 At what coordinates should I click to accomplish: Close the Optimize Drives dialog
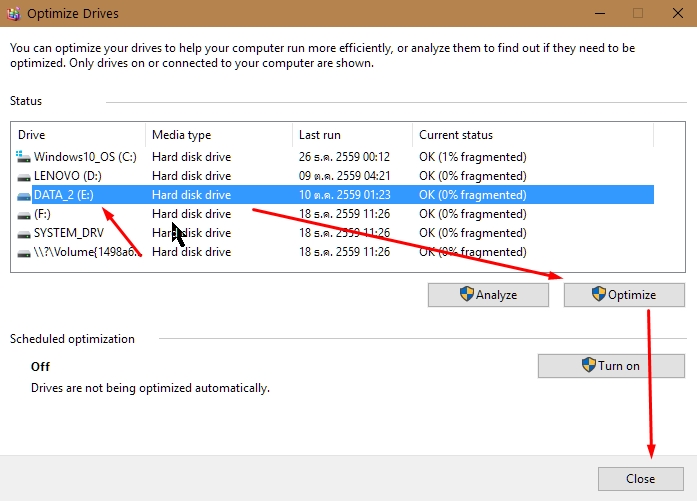click(x=641, y=479)
